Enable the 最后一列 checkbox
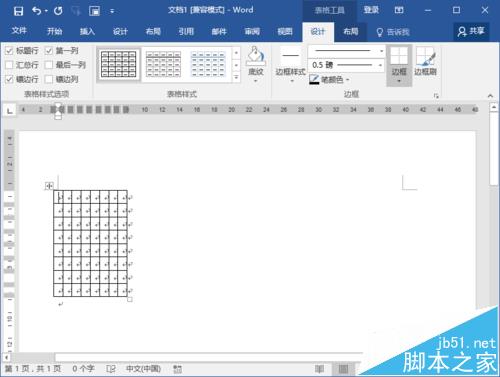500x377 pixels. point(49,65)
